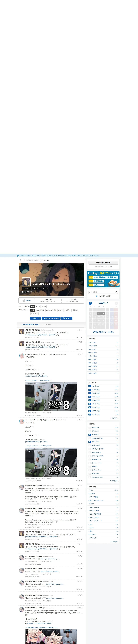Toggle the RTを除く filter

pyautogui.click(x=68, y=310)
